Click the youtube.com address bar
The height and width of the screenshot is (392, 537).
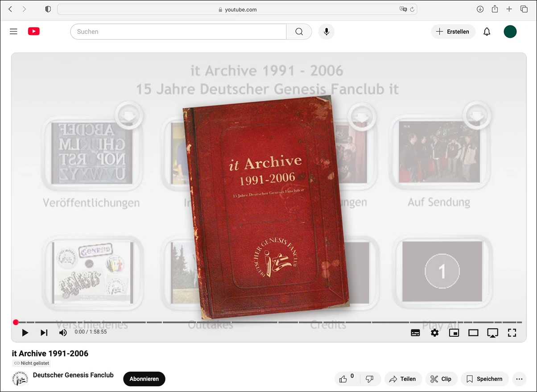point(237,9)
